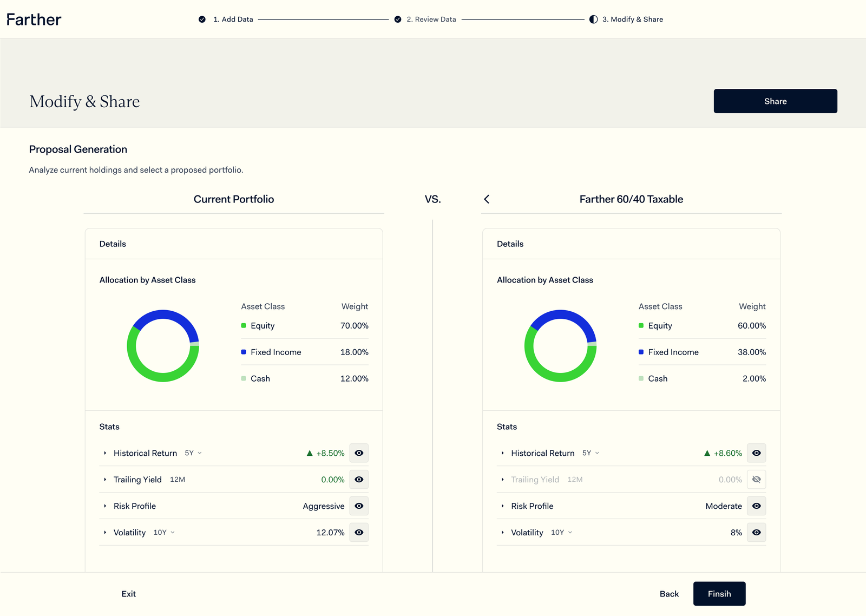Show hidden Trailing Yield in proposed portfolio
The height and width of the screenshot is (616, 866).
(x=756, y=480)
